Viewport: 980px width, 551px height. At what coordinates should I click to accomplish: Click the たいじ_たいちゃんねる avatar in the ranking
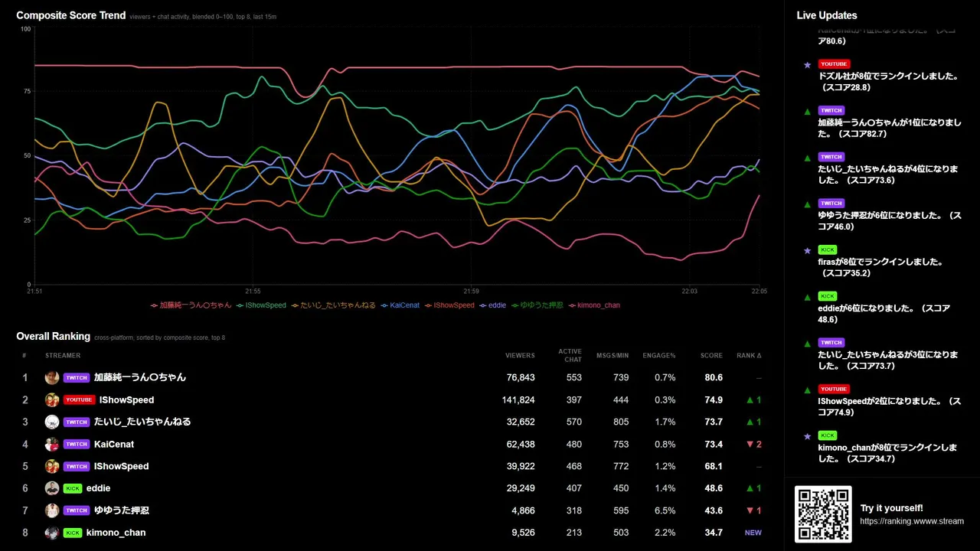point(52,422)
